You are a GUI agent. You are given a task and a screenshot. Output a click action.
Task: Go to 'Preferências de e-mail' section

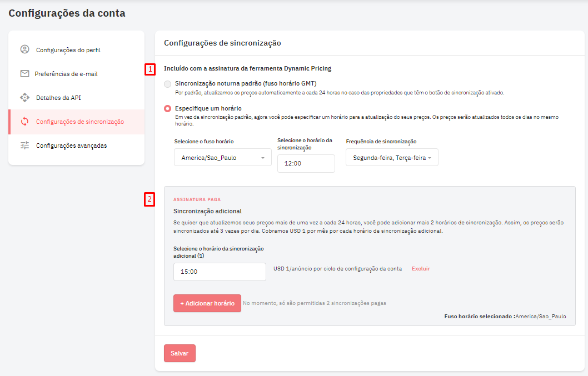tap(66, 74)
